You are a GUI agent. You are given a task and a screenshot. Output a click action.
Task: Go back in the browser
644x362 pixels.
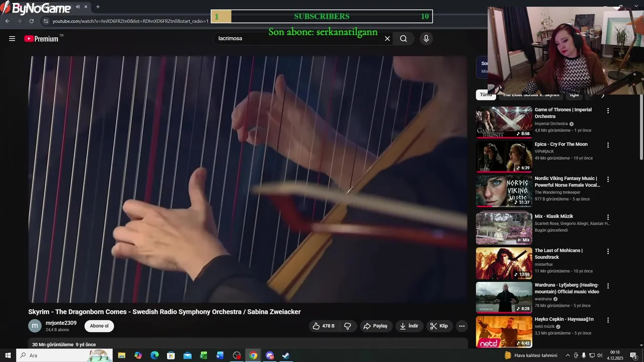click(8, 21)
